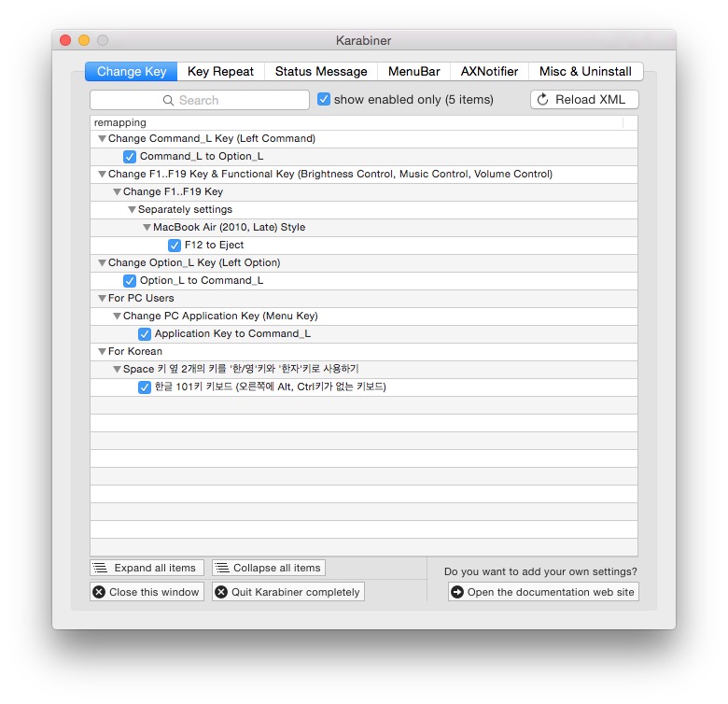This screenshot has height=704, width=728.
Task: Minimize Karabiner with yellow button
Action: (x=84, y=40)
